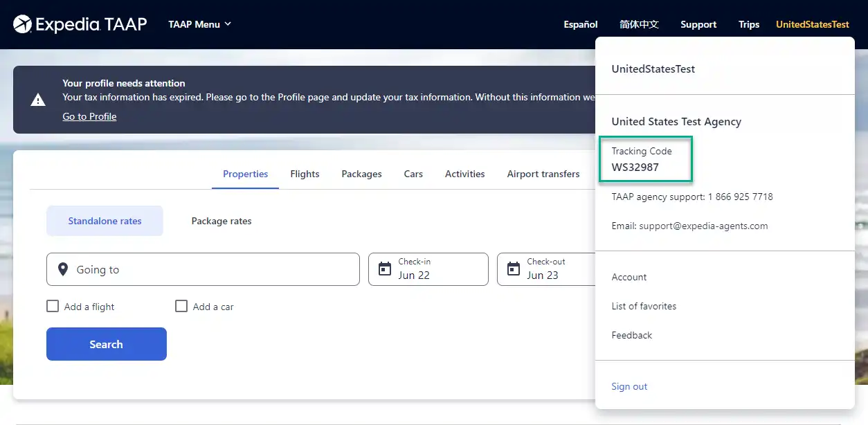This screenshot has width=868, height=425.
Task: Open the Support link in header
Action: (698, 24)
